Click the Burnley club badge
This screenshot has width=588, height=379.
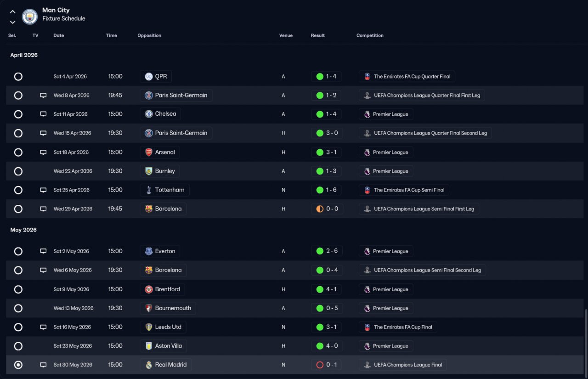click(148, 171)
